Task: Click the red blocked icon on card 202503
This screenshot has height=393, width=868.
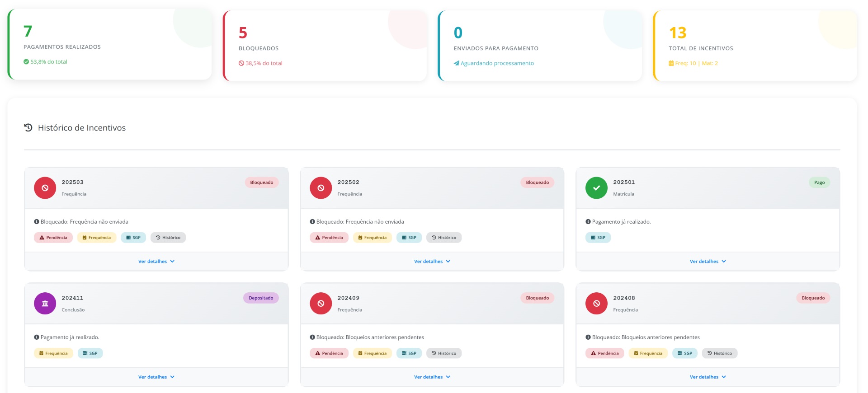Action: (x=45, y=188)
